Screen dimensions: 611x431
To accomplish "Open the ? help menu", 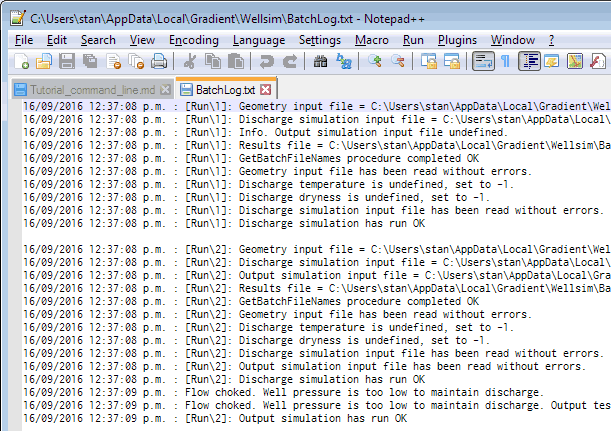I will coord(551,40).
